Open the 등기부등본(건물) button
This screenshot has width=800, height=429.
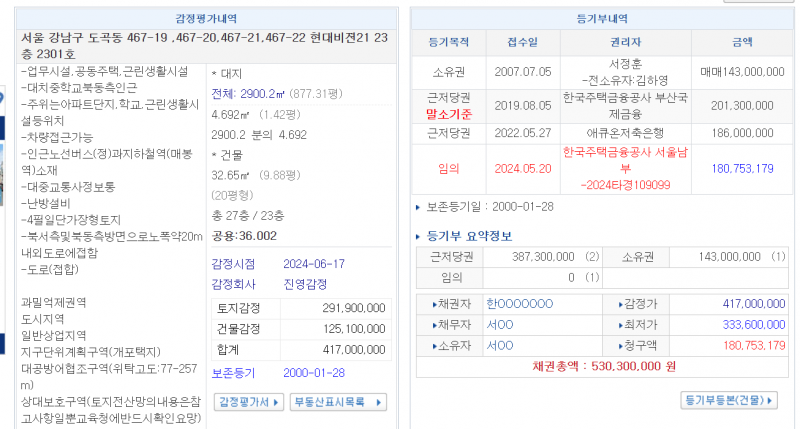729,400
